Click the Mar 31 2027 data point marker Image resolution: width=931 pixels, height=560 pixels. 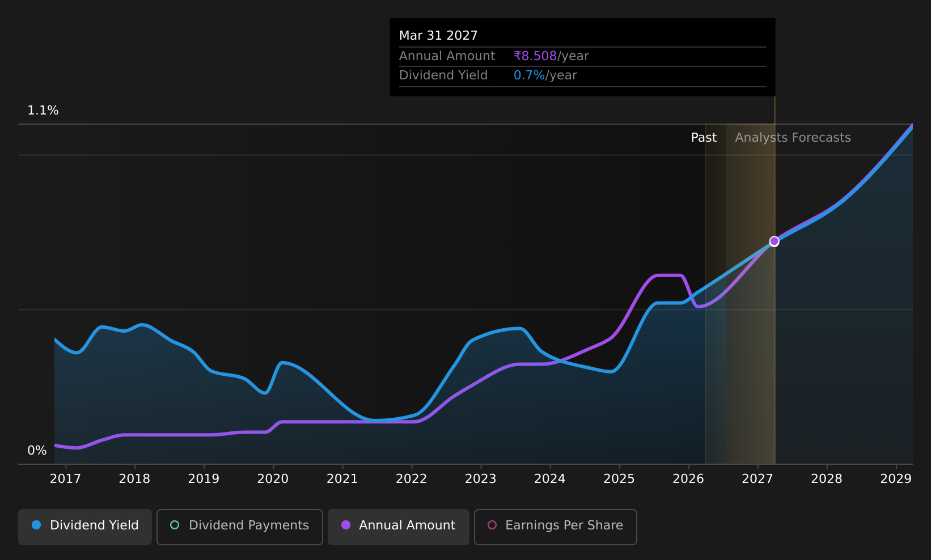point(774,241)
